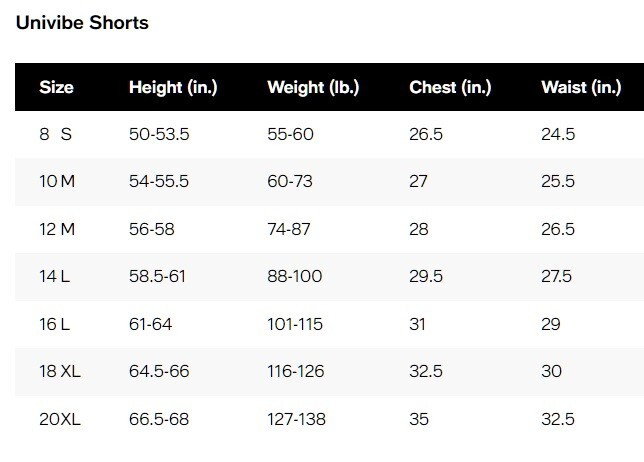Click the 16 L size cell
This screenshot has height=462, width=644.
[x=54, y=324]
